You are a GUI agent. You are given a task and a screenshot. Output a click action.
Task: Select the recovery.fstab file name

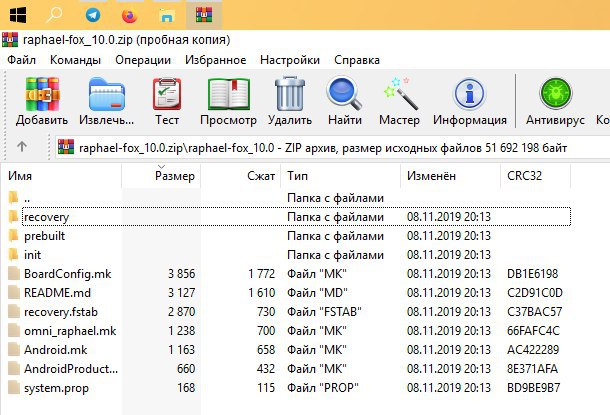coord(61,312)
